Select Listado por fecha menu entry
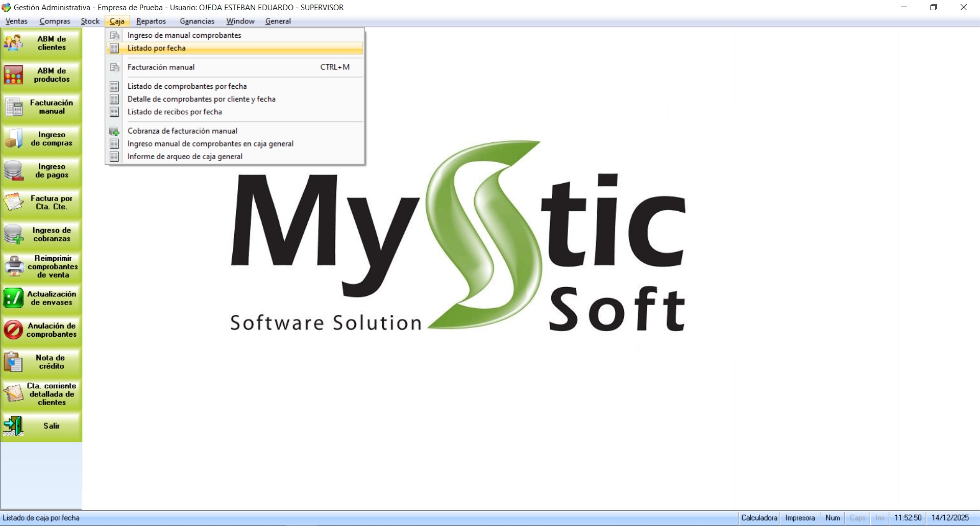The width and height of the screenshot is (980, 526). click(157, 48)
